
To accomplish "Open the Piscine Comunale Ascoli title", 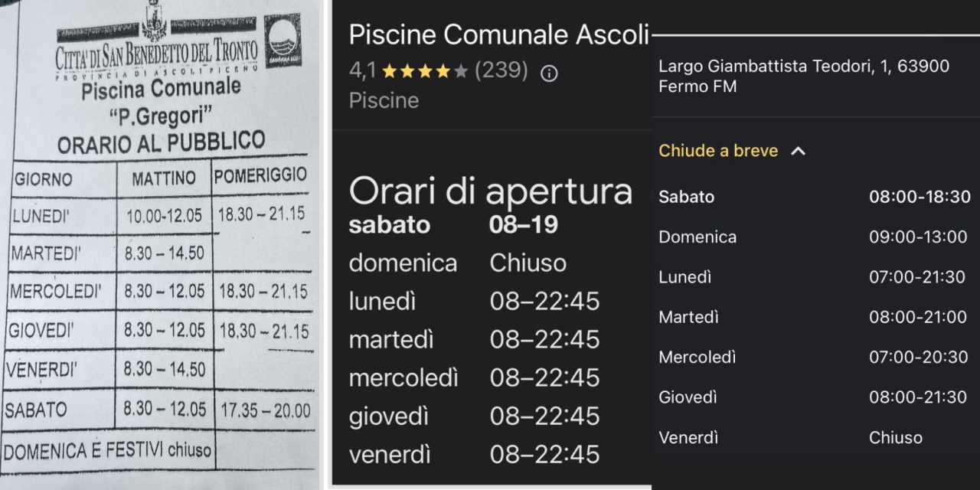I will click(x=498, y=35).
